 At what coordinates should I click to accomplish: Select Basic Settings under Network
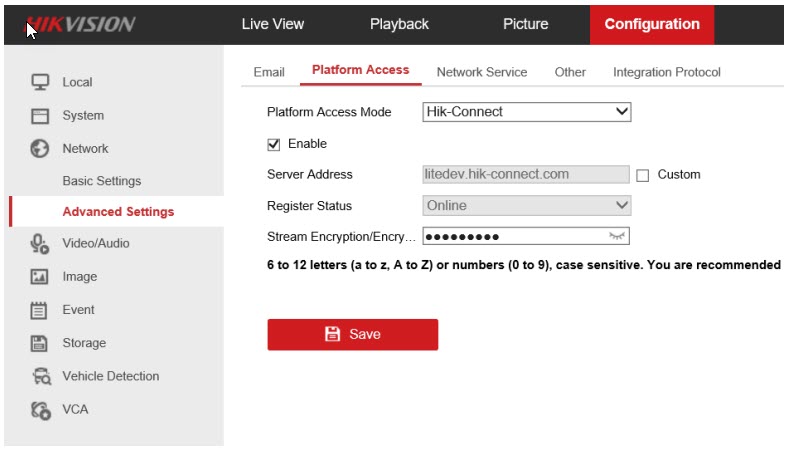point(102,181)
